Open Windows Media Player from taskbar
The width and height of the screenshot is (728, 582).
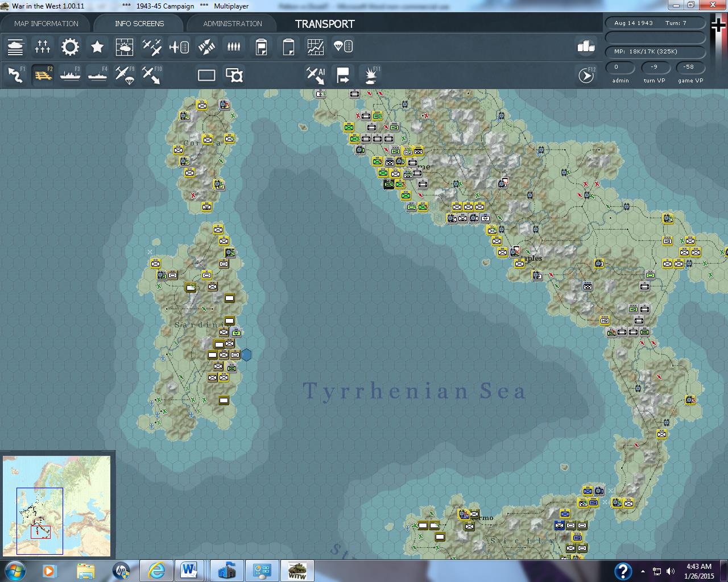50,570
